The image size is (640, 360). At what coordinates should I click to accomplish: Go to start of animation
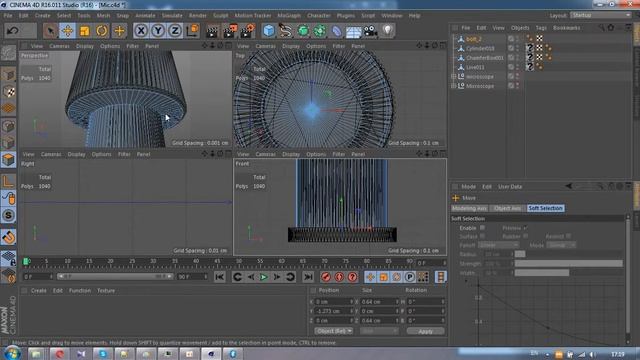pyautogui.click(x=220, y=277)
